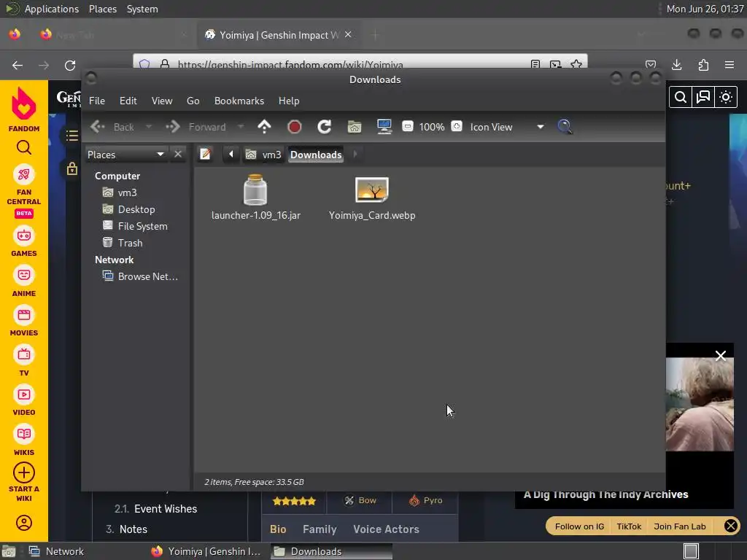
Task: Click the right path scroll arrow
Action: click(x=355, y=155)
